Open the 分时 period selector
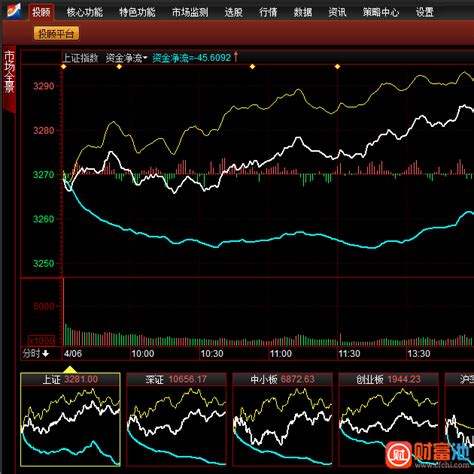474x474 pixels. point(36,354)
